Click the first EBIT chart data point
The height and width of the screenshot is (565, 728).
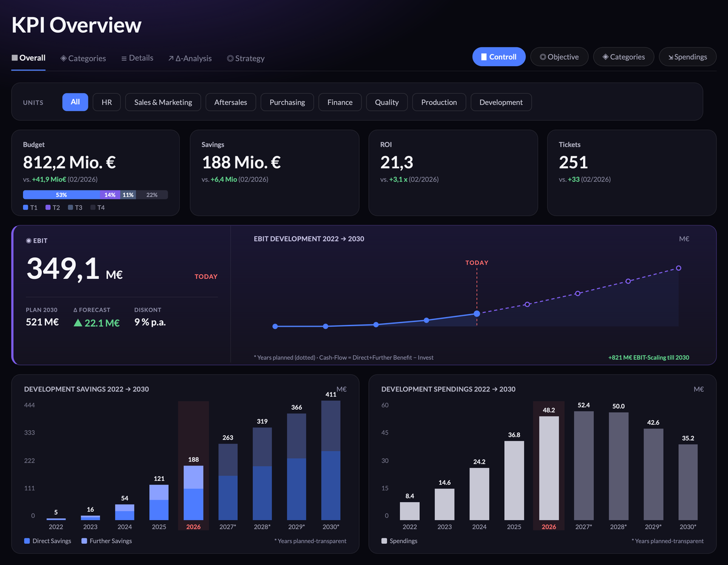(x=275, y=326)
